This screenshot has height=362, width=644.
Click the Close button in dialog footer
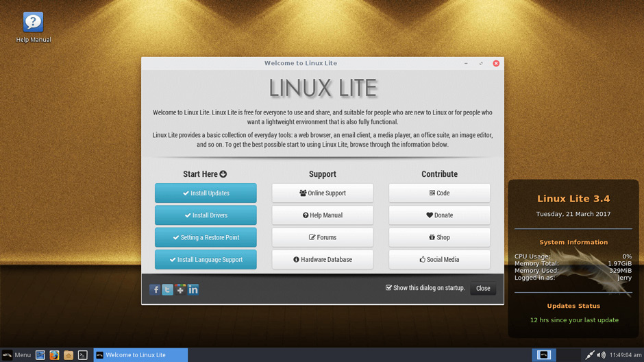click(x=483, y=289)
